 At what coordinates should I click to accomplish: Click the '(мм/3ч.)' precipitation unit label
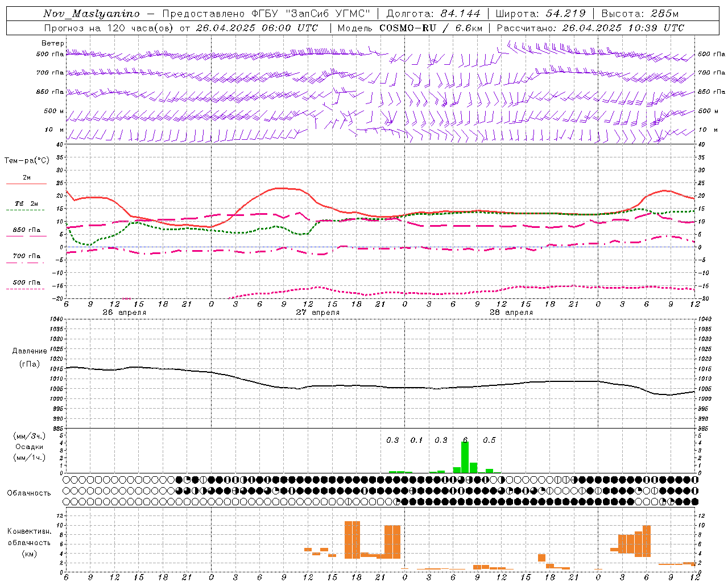pyautogui.click(x=30, y=436)
